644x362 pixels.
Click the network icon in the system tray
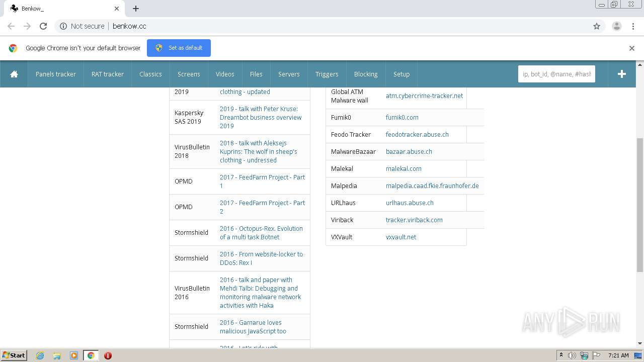[584, 355]
